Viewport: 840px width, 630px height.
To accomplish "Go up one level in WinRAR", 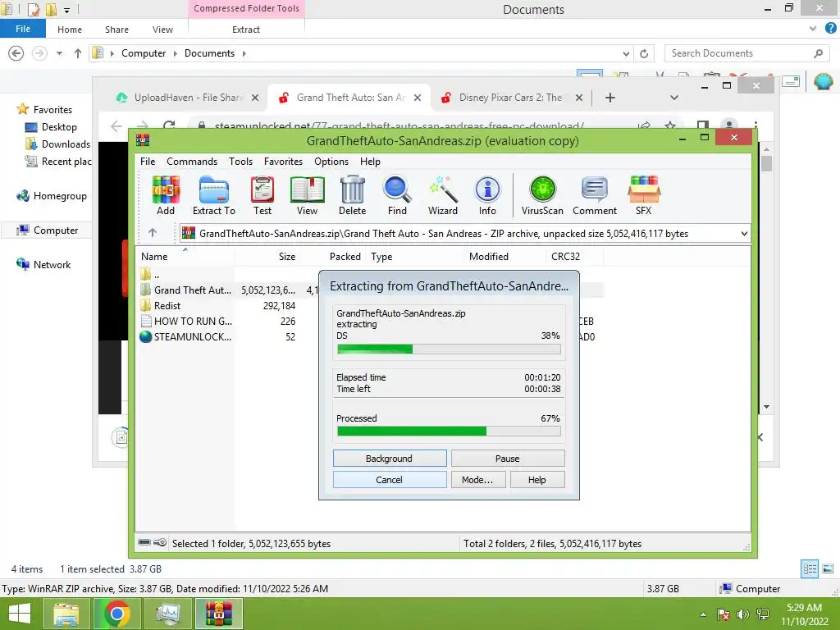I will 153,233.
